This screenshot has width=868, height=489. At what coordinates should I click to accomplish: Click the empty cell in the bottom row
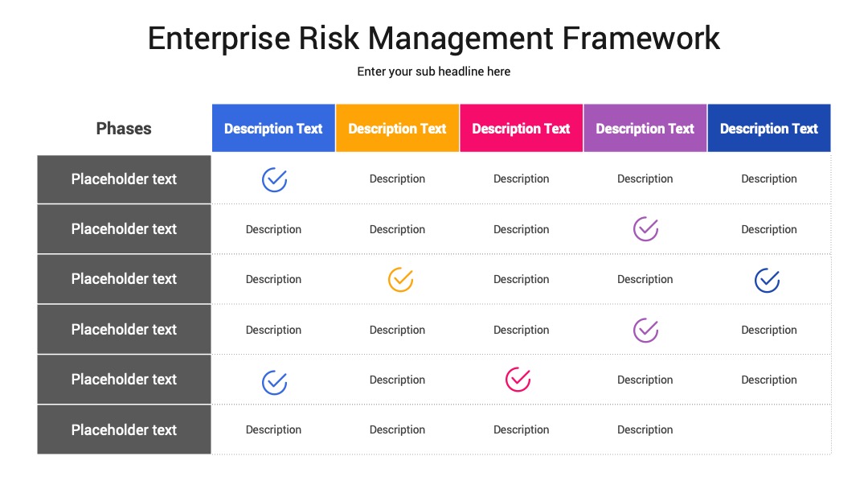pos(769,429)
